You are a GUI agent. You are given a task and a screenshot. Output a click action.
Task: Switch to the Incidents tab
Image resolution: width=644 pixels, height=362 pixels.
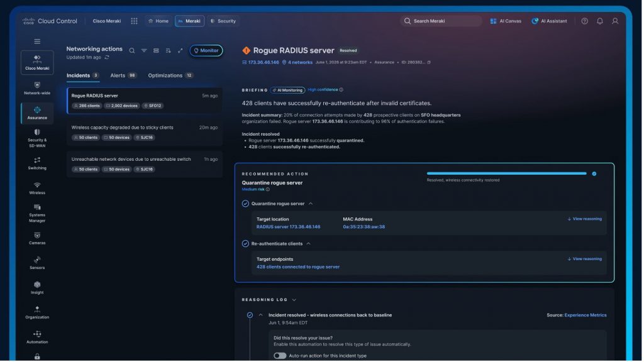coord(83,76)
